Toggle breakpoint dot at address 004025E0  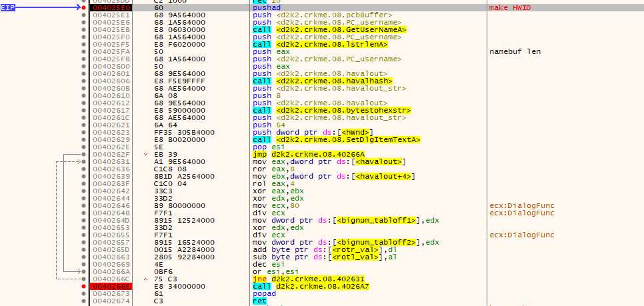click(84, 8)
